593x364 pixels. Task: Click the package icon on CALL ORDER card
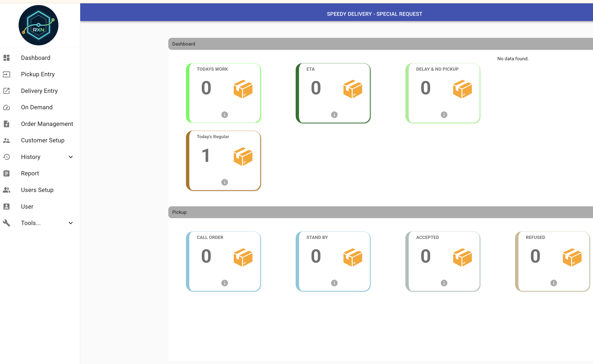click(243, 257)
